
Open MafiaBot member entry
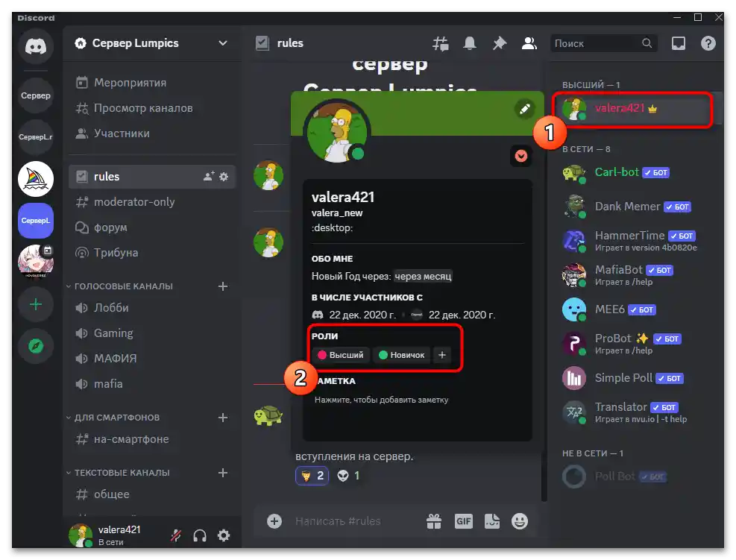[x=638, y=275]
